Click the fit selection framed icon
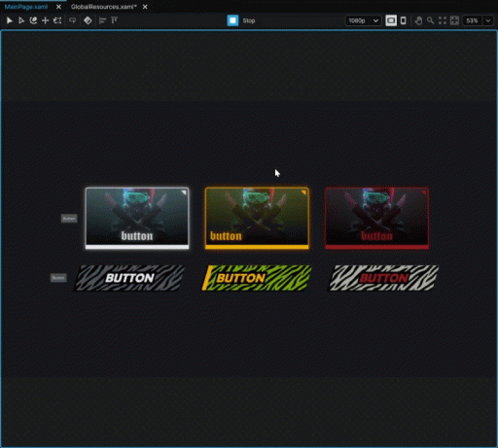The image size is (498, 448). pos(454,20)
